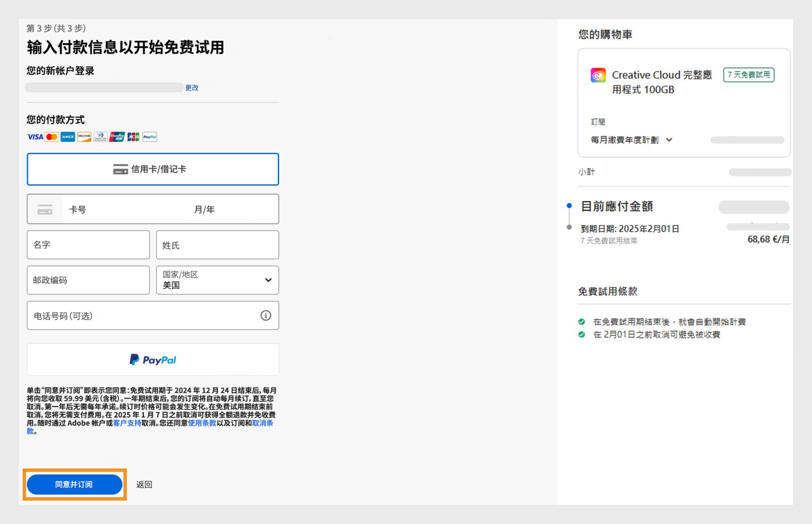Viewport: 812px width, 524px height.
Task: Choose the PayPal payment button
Action: (153, 360)
